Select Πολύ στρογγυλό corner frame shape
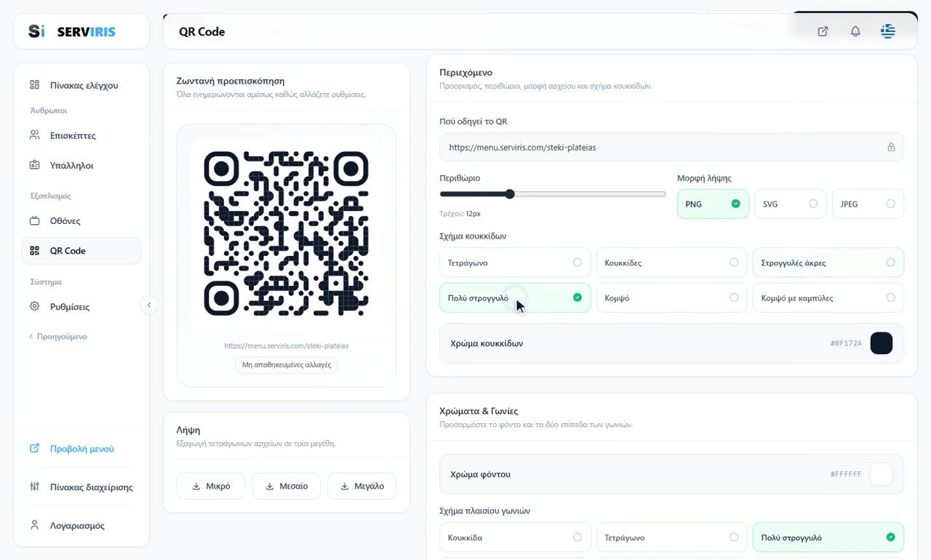This screenshot has height=560, width=931. click(828, 537)
